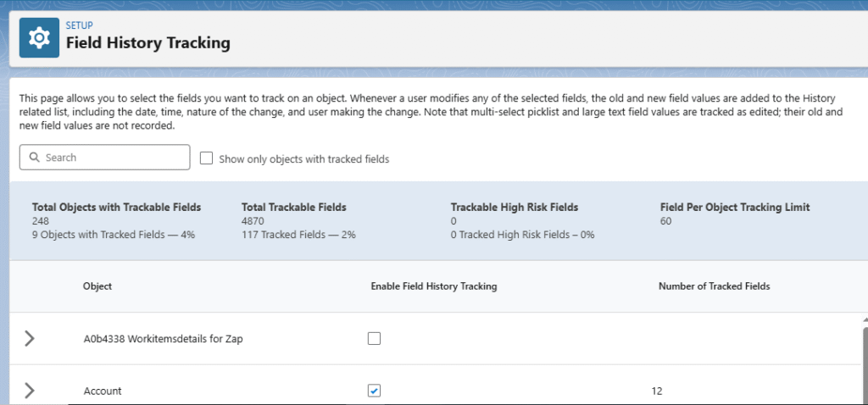Click the Enable Field History Tracking column header
The image size is (868, 405).
pyautogui.click(x=433, y=286)
